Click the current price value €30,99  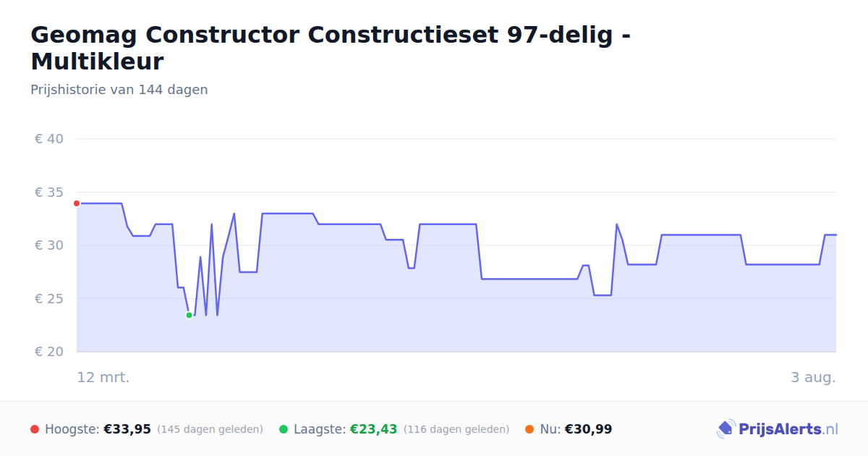[x=588, y=429]
